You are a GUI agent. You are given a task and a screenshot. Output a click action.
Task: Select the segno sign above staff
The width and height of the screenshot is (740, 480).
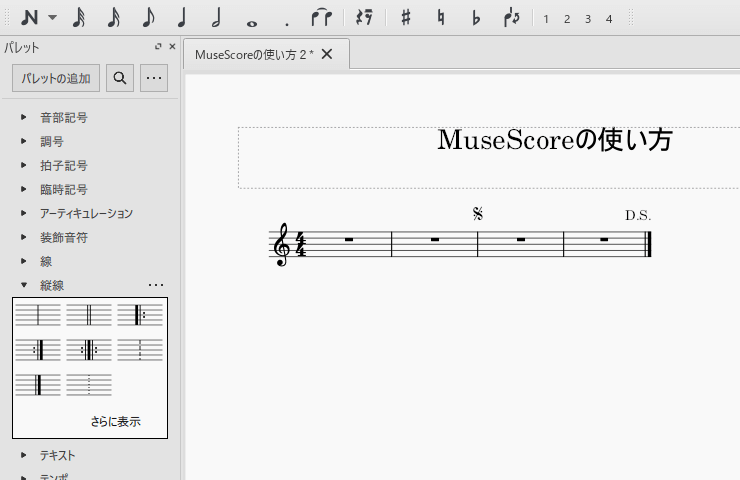click(x=478, y=214)
